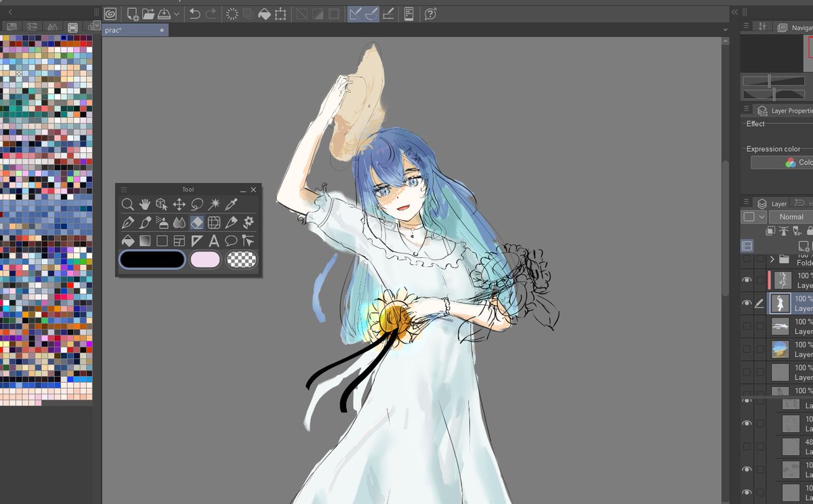This screenshot has height=504, width=813.
Task: Select the Liquify mesh tool
Action: click(214, 222)
